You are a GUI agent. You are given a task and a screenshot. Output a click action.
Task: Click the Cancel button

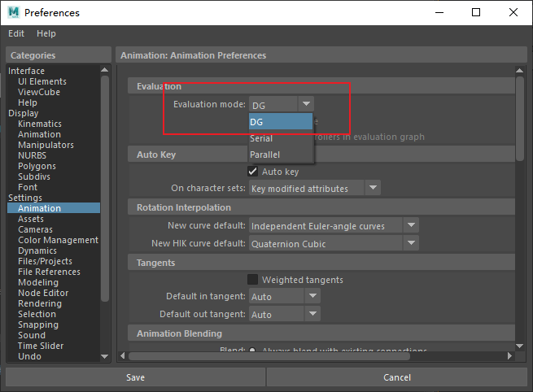[396, 377]
